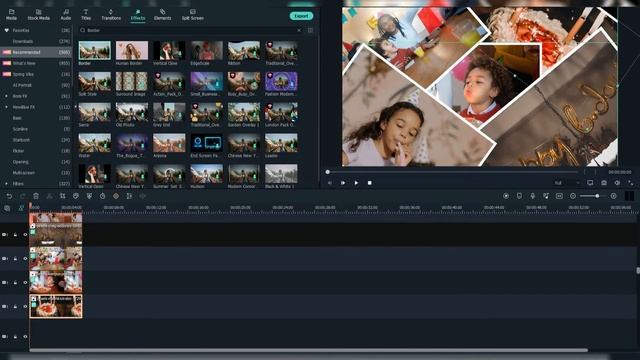This screenshot has height=360, width=640.
Task: Hide the bottom empty track eye icon
Action: [25, 337]
